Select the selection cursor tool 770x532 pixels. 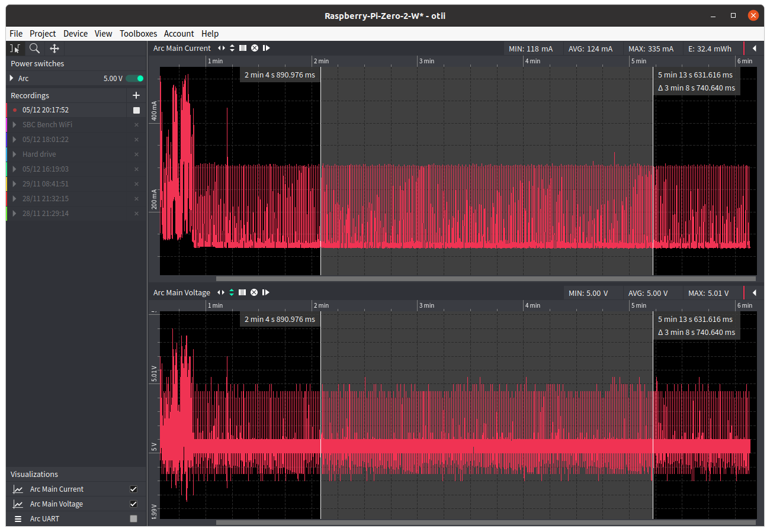pos(15,49)
